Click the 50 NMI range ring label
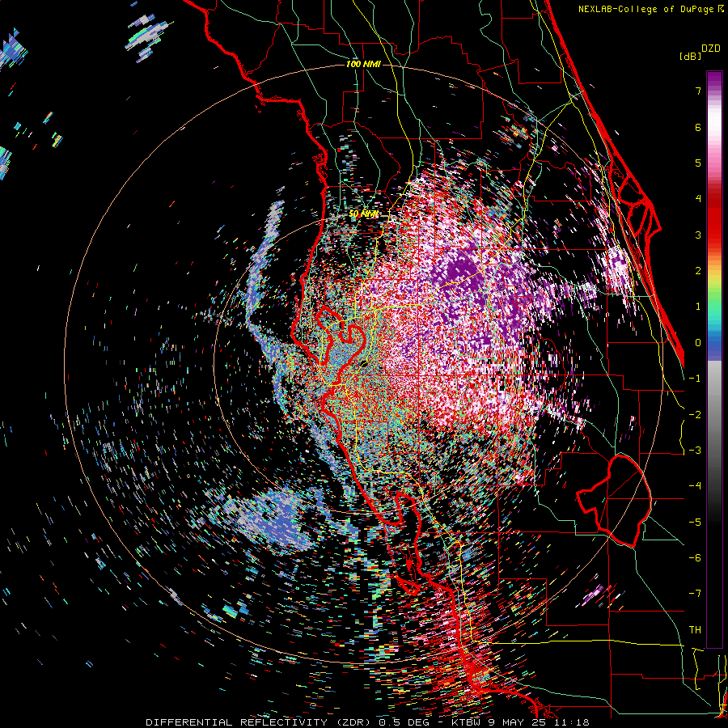 click(363, 214)
